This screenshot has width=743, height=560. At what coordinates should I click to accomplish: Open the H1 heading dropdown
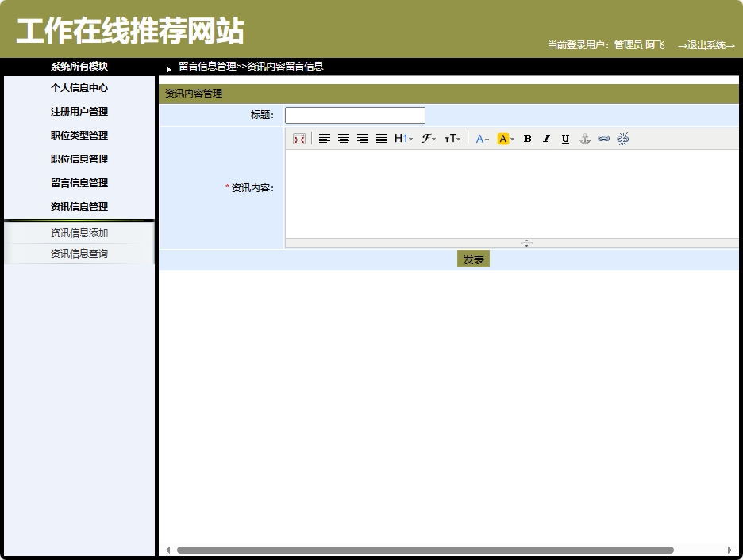pos(402,139)
